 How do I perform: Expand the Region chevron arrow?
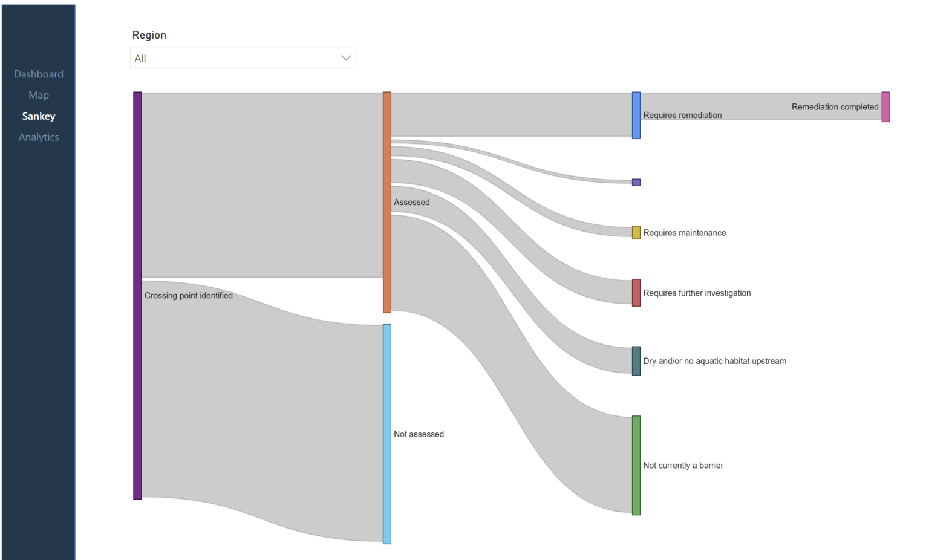coord(346,58)
